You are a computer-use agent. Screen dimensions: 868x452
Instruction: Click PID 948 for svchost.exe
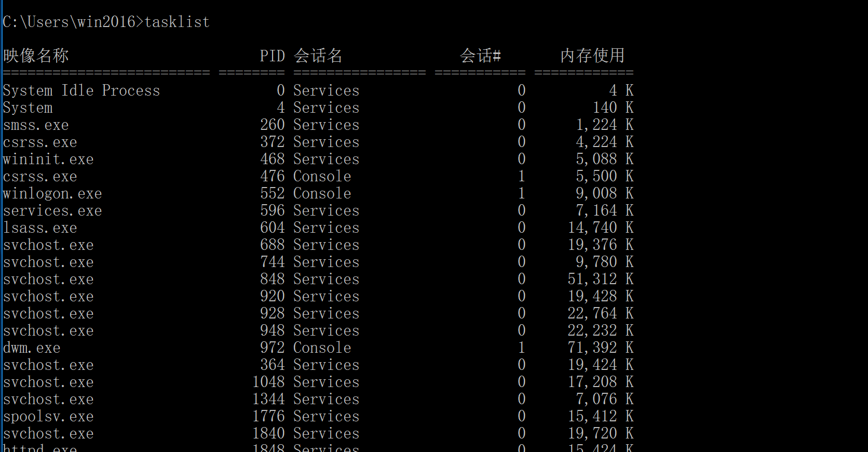(x=273, y=330)
